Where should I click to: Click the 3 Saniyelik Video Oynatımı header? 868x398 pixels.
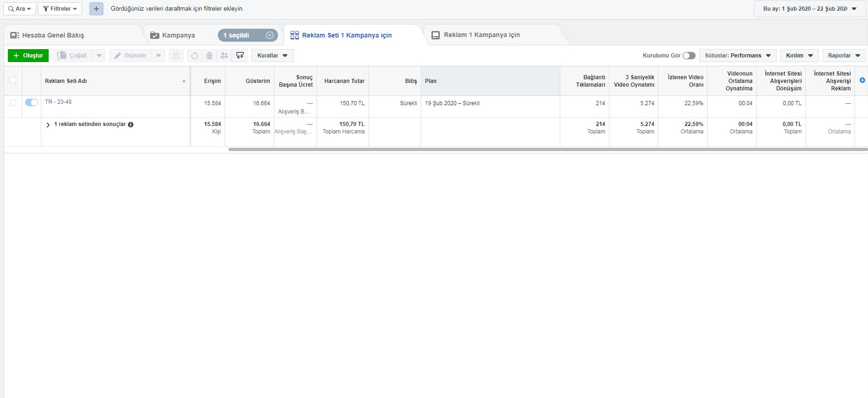point(634,81)
